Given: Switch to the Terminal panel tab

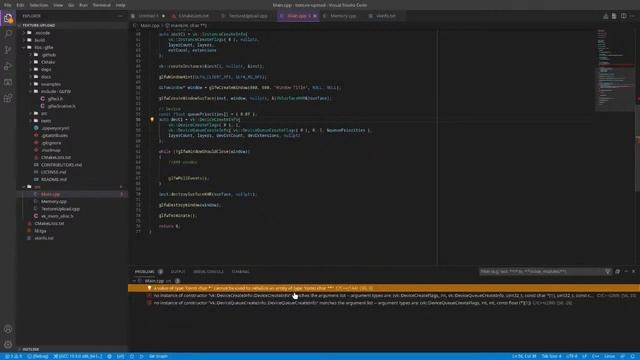Looking at the screenshot, I should click(241, 272).
